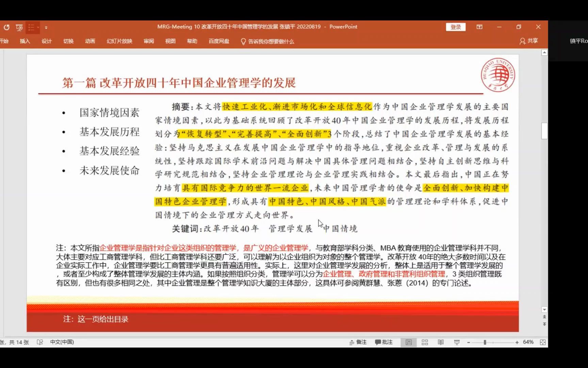Switch to the 设计 ribbon tab
This screenshot has height=368, width=588.
tap(47, 41)
